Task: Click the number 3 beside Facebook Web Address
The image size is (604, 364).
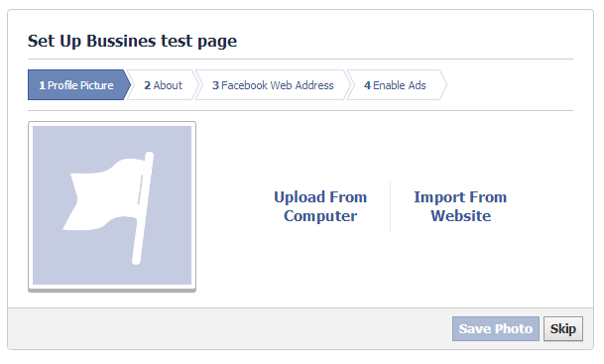Action: click(216, 85)
